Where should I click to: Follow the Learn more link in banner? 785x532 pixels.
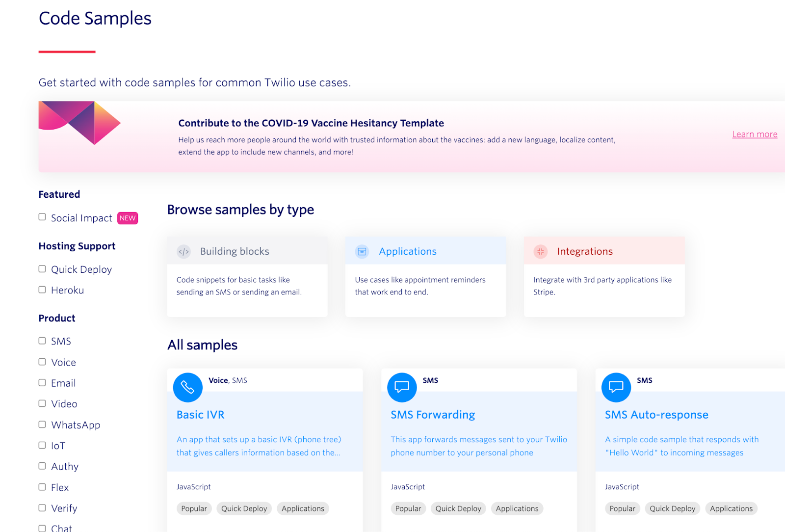tap(755, 134)
